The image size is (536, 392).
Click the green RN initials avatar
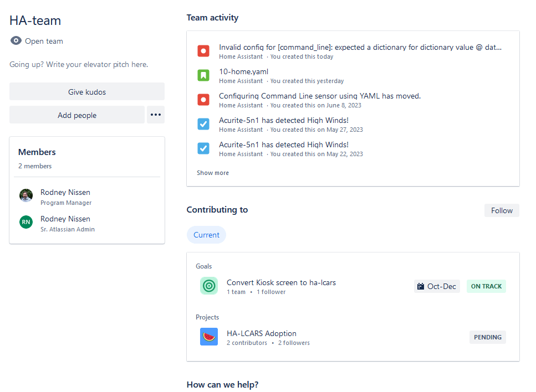[x=26, y=222]
